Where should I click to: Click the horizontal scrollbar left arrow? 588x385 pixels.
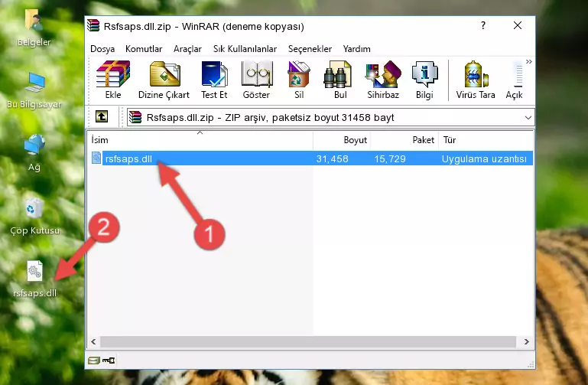point(94,341)
